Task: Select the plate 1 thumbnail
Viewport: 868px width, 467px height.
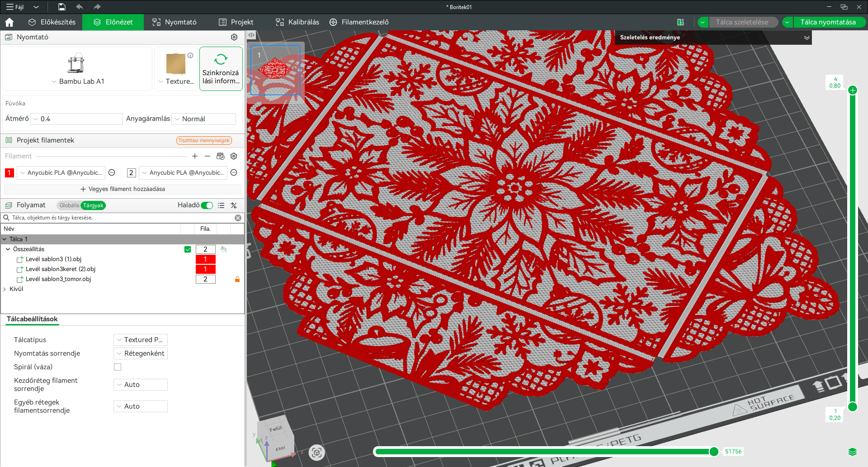Action: 275,70
